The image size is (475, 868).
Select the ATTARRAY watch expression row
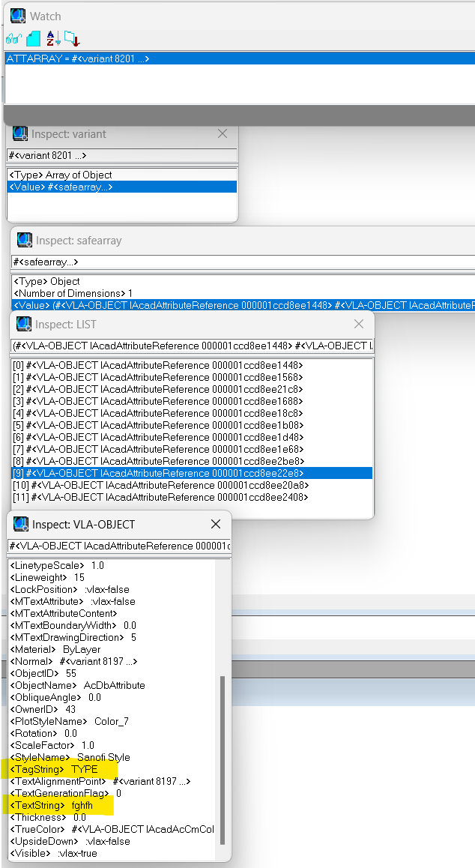point(240,58)
